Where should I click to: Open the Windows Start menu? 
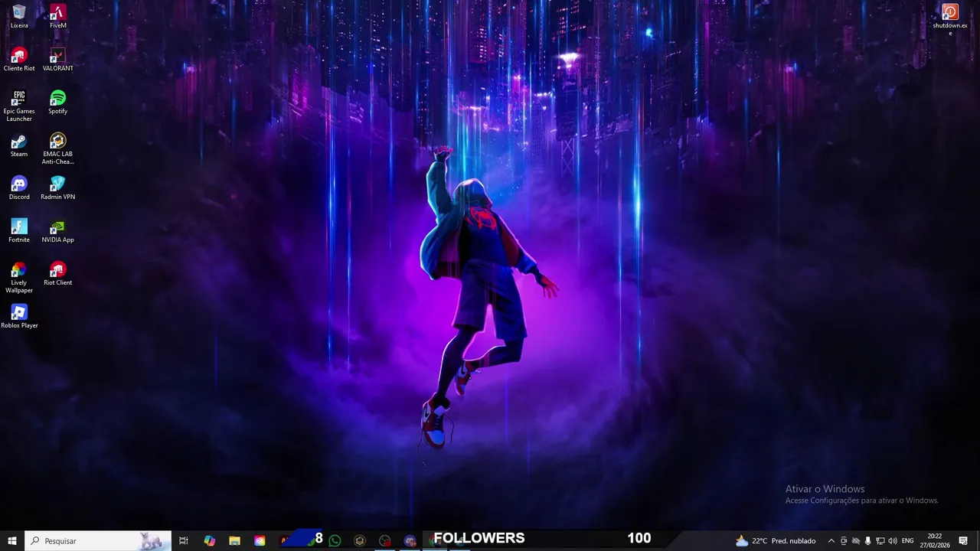pyautogui.click(x=12, y=540)
